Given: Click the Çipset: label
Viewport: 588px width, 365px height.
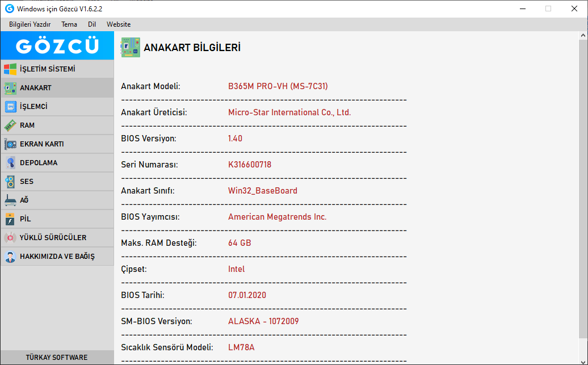Looking at the screenshot, I should click(x=134, y=269).
